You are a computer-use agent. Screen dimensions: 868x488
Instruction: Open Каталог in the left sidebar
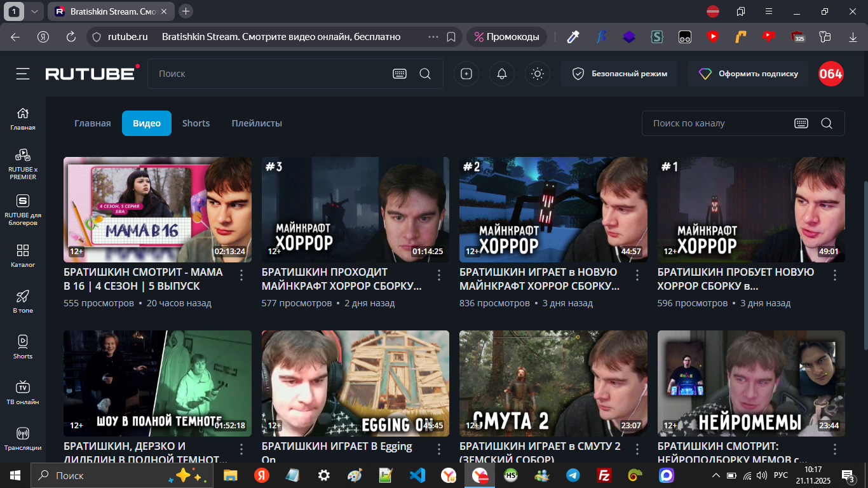click(23, 255)
